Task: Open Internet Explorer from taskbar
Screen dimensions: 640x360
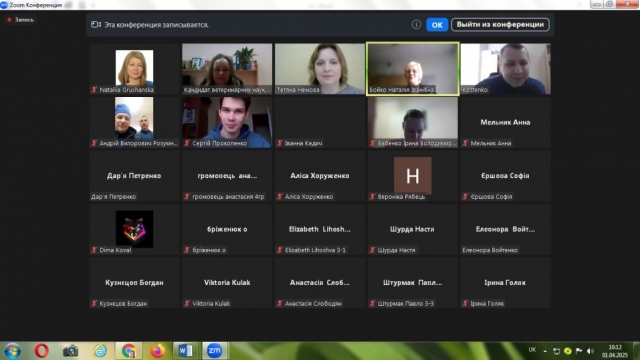Action: click(100, 351)
